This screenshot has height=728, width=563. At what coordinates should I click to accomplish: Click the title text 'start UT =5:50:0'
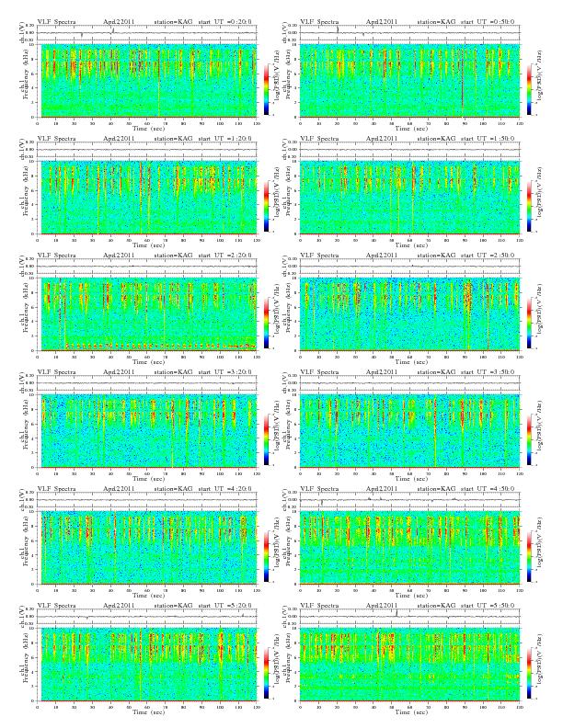pos(488,606)
